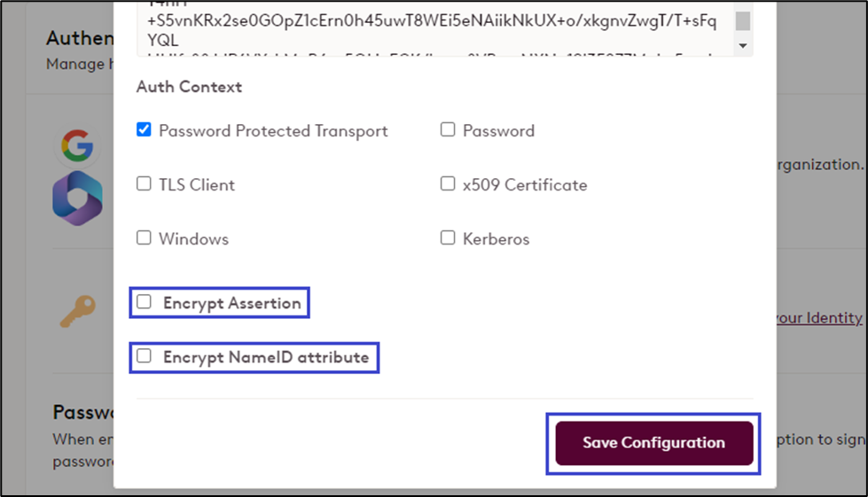Turn on Encrypt Assertion
The width and height of the screenshot is (868, 497).
(144, 302)
